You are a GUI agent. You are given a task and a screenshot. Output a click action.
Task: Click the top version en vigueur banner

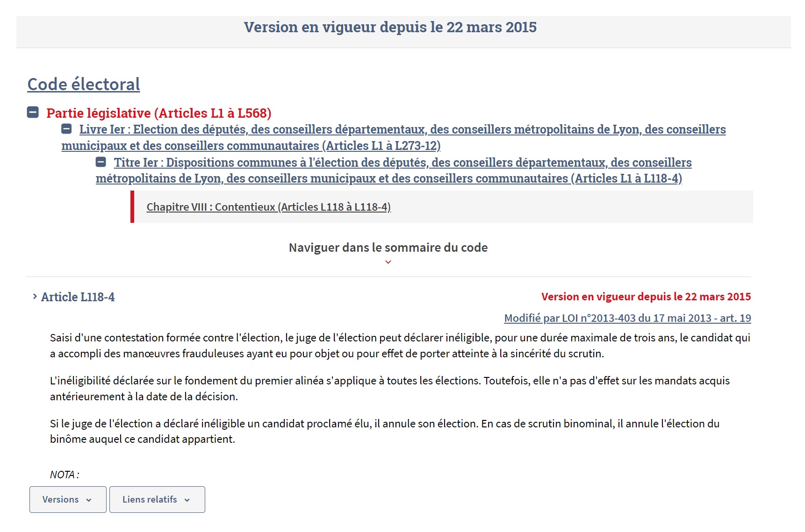390,28
